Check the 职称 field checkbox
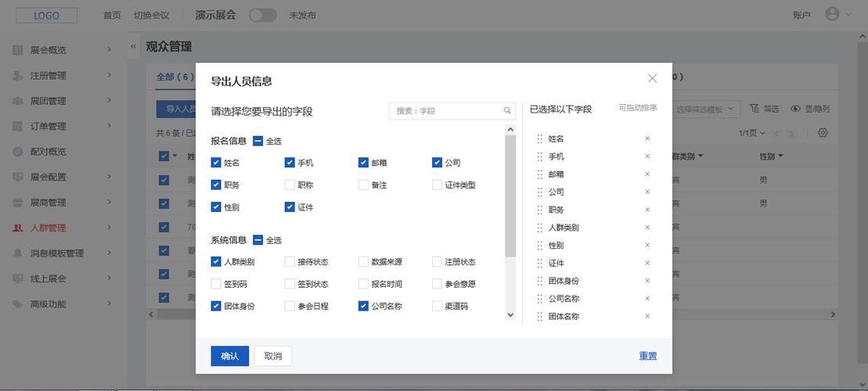Screen dimensions: 868x391 [x=290, y=185]
